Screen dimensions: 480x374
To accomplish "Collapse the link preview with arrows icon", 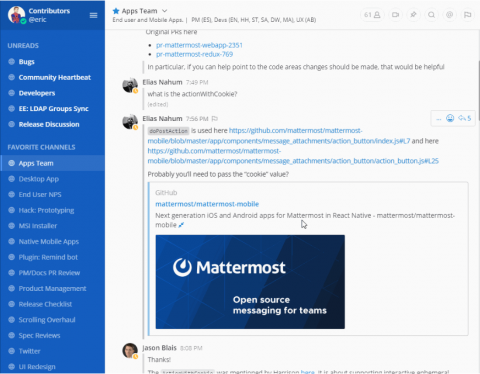I will pos(181,225).
